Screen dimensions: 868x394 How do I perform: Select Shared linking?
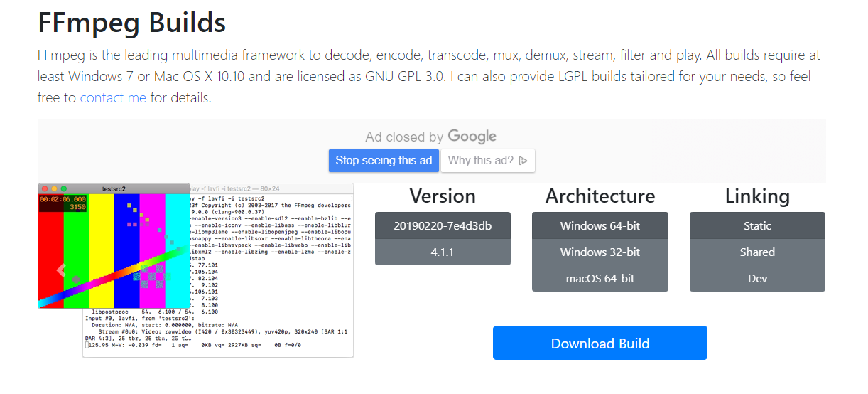click(757, 252)
